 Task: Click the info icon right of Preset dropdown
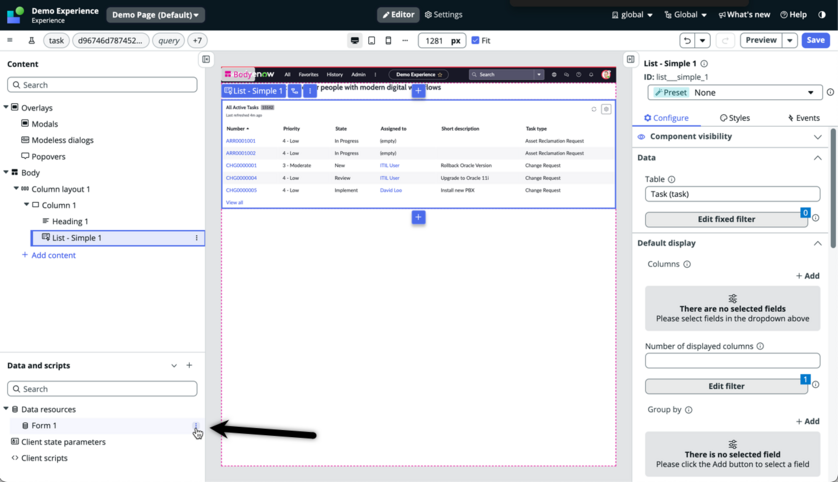pos(830,92)
